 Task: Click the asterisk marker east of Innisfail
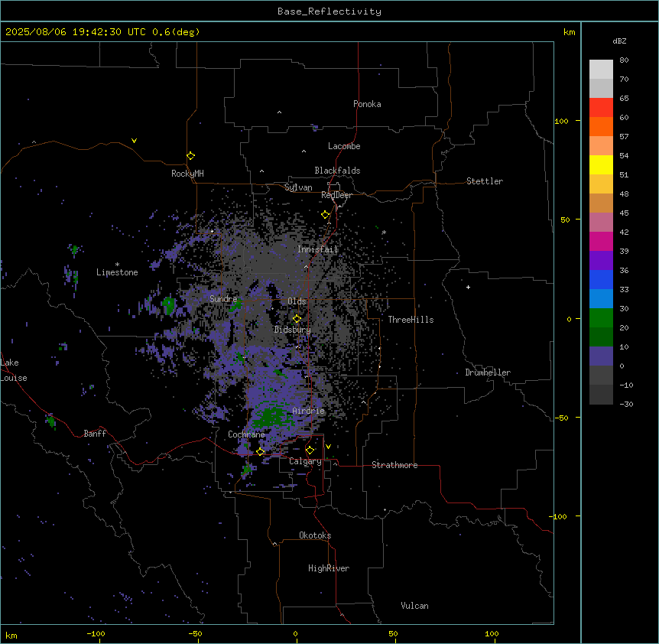[x=384, y=233]
